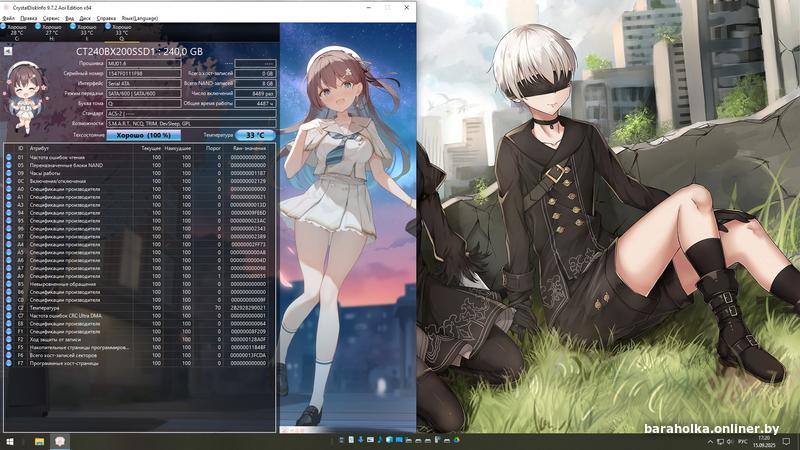Open the Правка menu

(x=29, y=18)
